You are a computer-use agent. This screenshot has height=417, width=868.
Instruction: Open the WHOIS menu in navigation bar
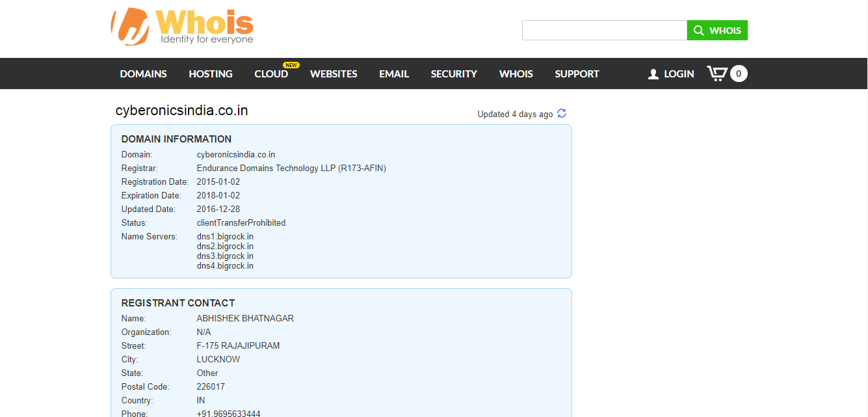coord(516,74)
